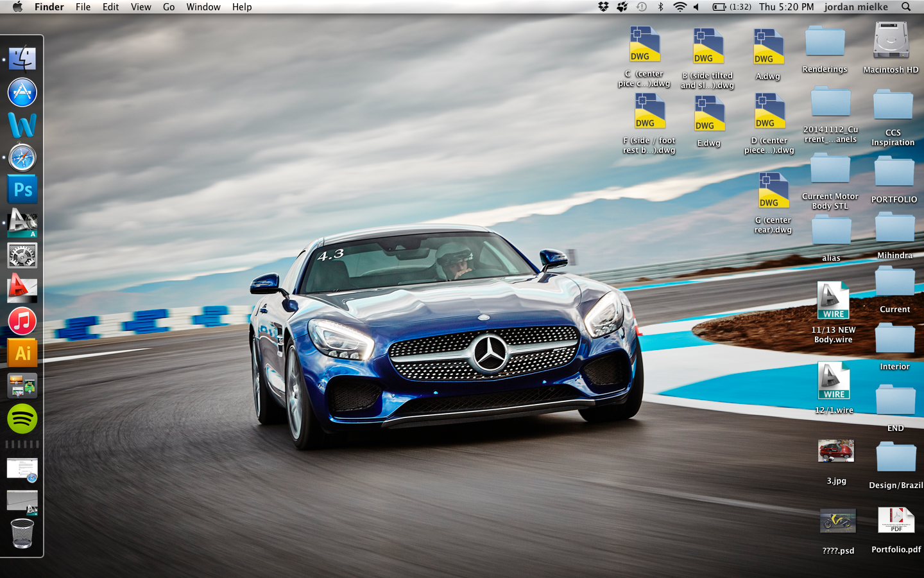Open the Edit menu
924x578 pixels.
click(x=110, y=6)
